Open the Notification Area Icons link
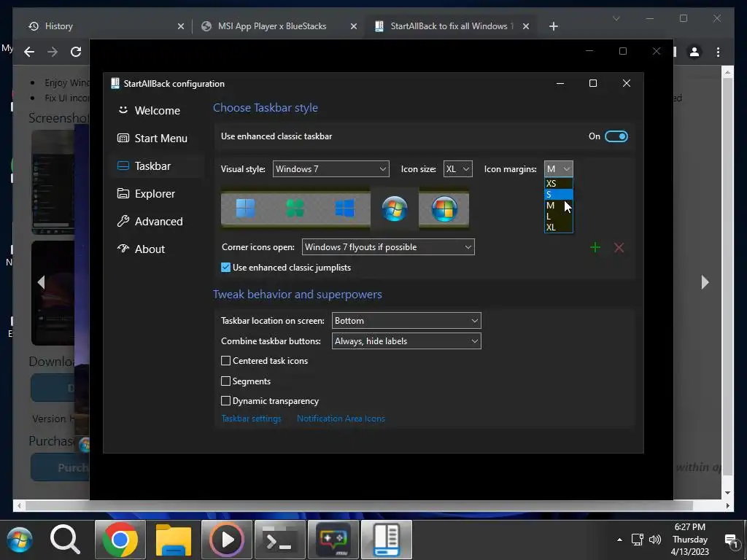The height and width of the screenshot is (560, 747). pos(341,419)
